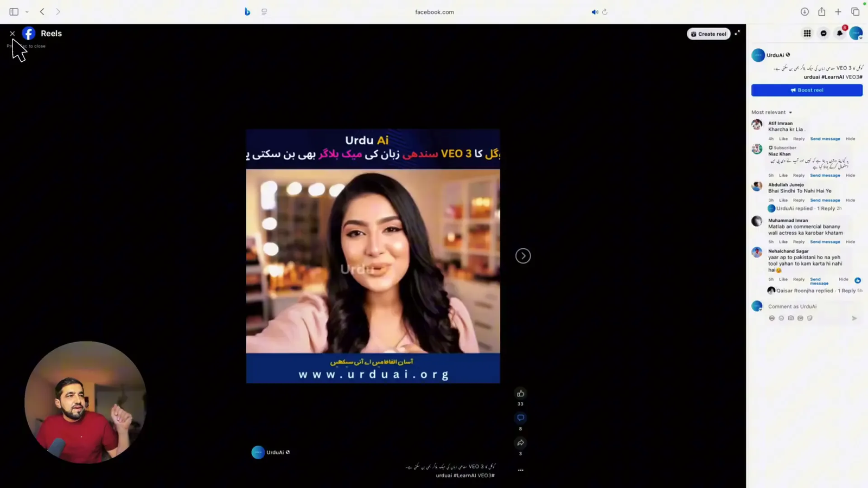
Task: Attach a photo to comment
Action: click(x=790, y=318)
